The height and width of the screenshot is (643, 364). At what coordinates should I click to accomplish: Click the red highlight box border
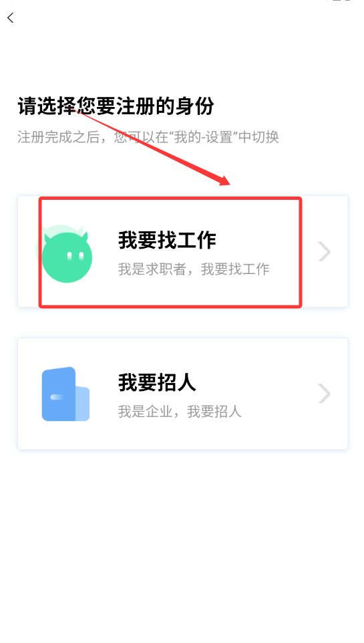pos(170,199)
